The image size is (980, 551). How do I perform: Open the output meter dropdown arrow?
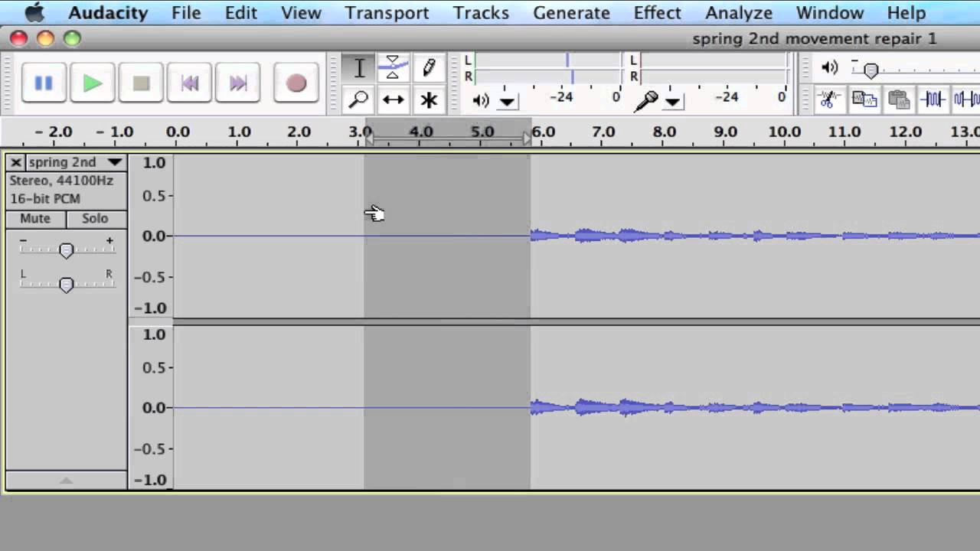pos(508,101)
